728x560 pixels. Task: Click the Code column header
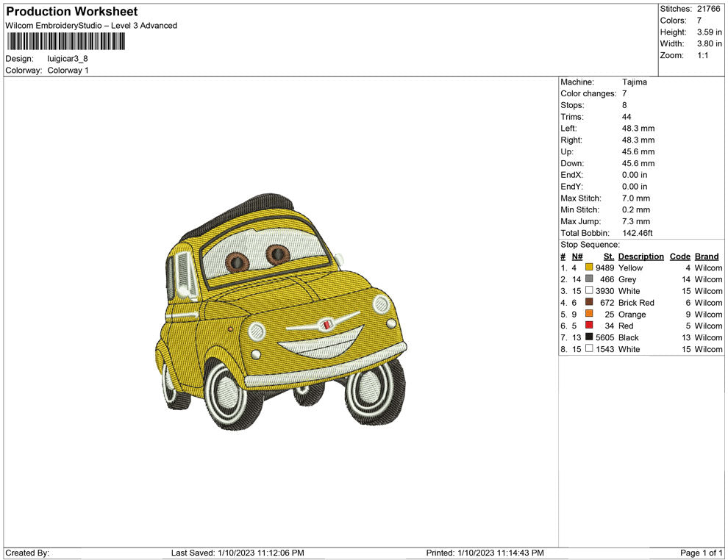coord(679,256)
